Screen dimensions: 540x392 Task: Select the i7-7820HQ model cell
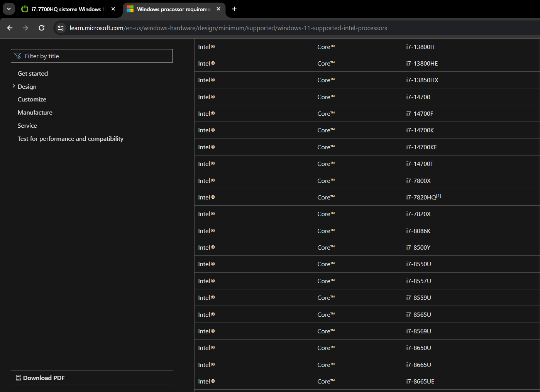coord(421,197)
